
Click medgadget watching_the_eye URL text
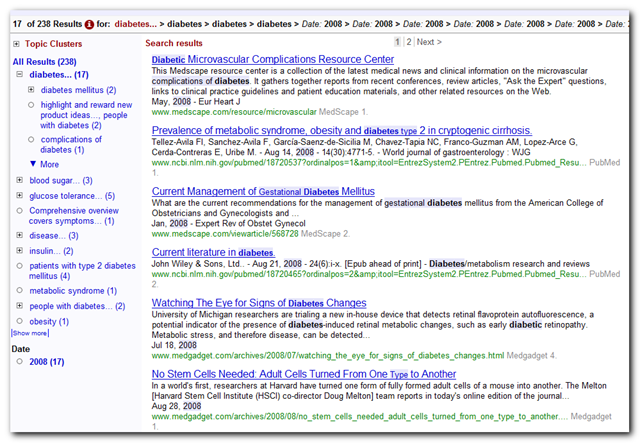tap(328, 356)
